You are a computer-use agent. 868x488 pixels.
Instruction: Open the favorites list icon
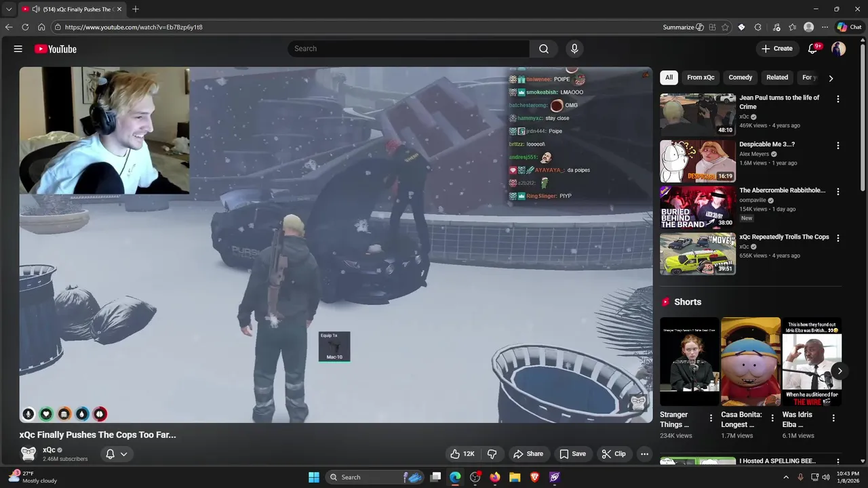(x=792, y=27)
